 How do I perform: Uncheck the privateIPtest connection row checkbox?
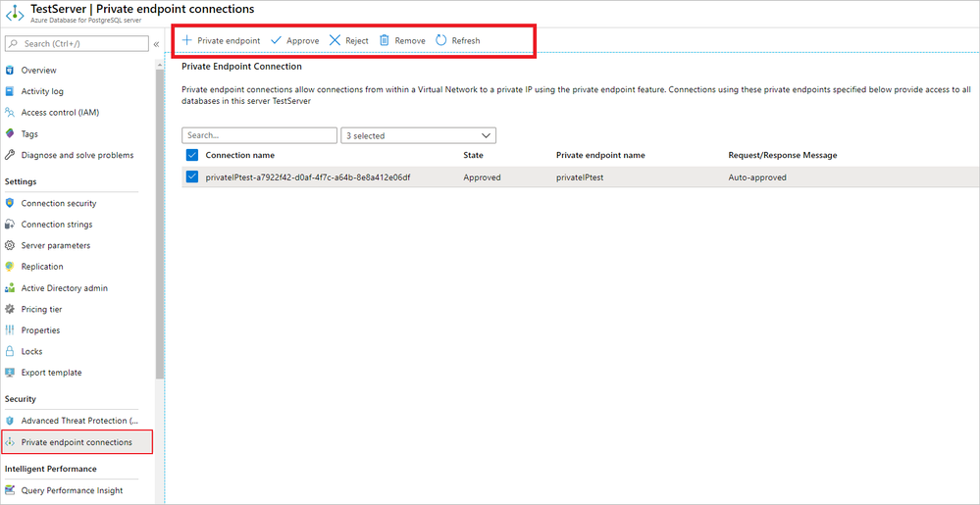192,177
